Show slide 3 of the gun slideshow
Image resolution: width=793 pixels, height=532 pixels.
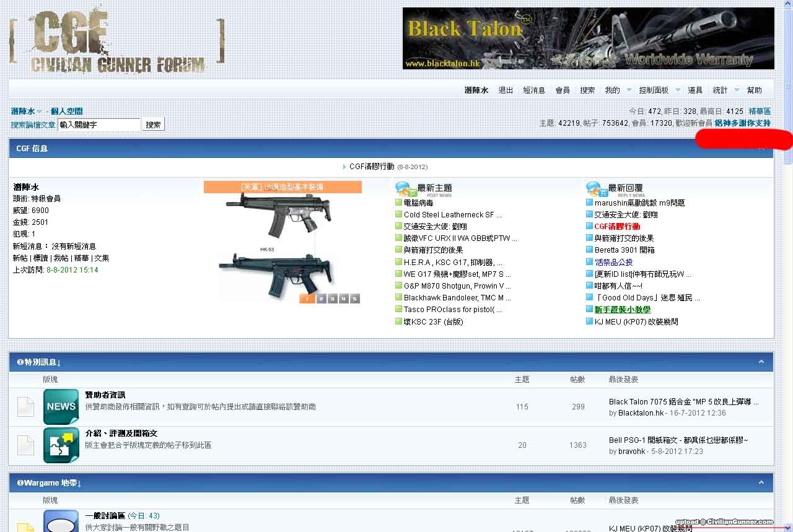click(x=332, y=299)
